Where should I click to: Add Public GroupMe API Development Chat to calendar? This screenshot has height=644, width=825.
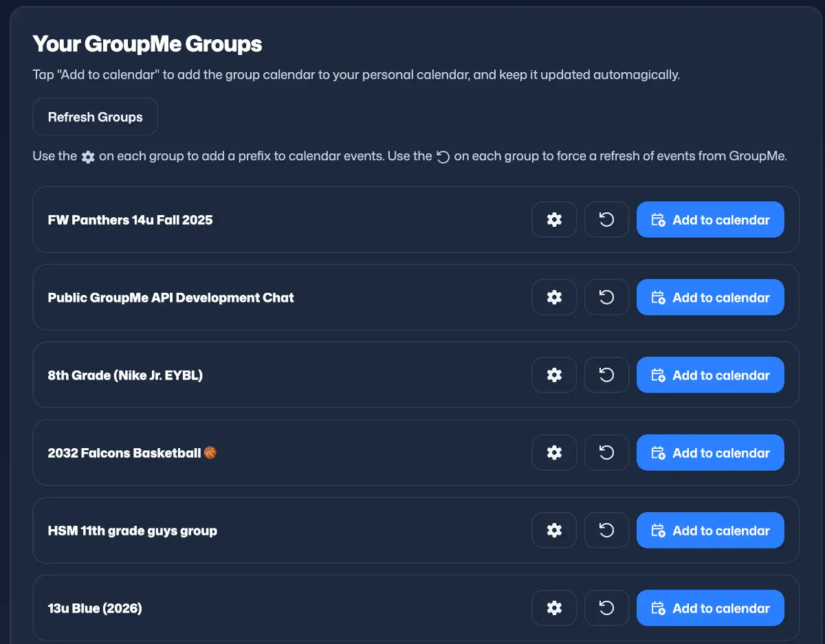click(x=710, y=298)
